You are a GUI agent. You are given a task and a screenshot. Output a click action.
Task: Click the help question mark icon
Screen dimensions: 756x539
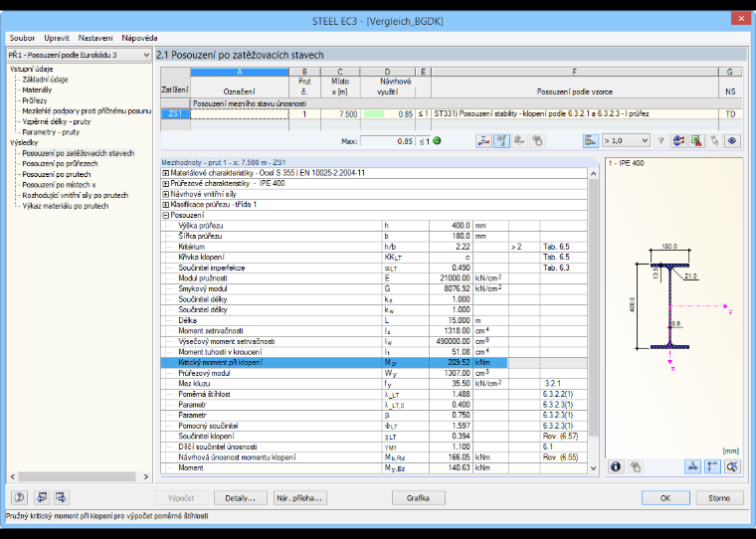[19, 497]
